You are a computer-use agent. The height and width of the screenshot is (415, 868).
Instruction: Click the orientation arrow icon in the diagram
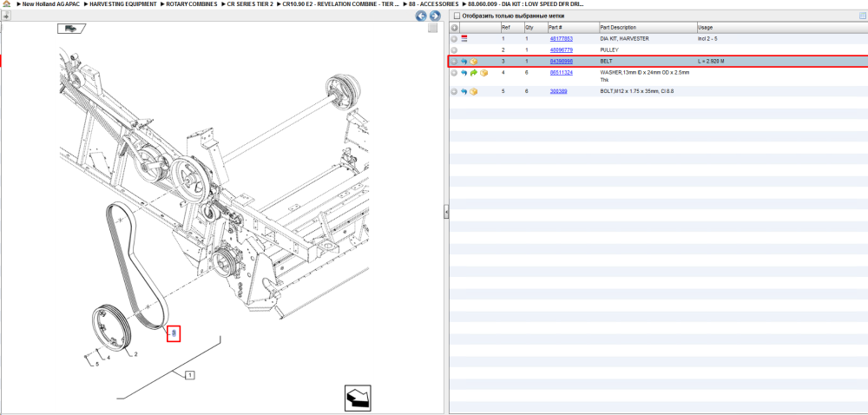click(x=357, y=398)
